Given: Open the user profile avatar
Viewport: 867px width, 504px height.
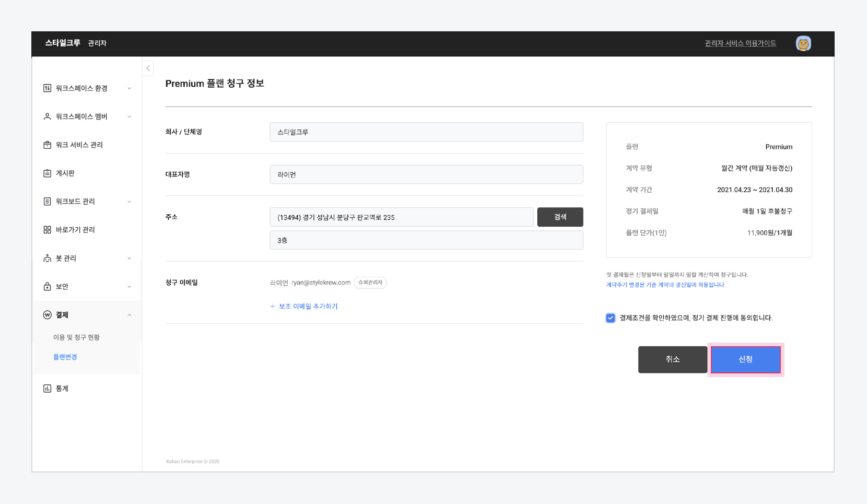Looking at the screenshot, I should 803,44.
